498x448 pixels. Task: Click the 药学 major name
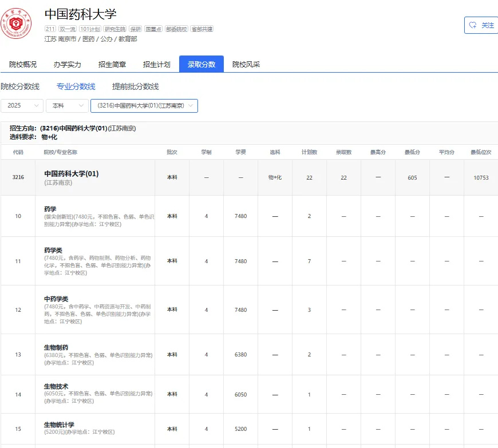(50, 209)
